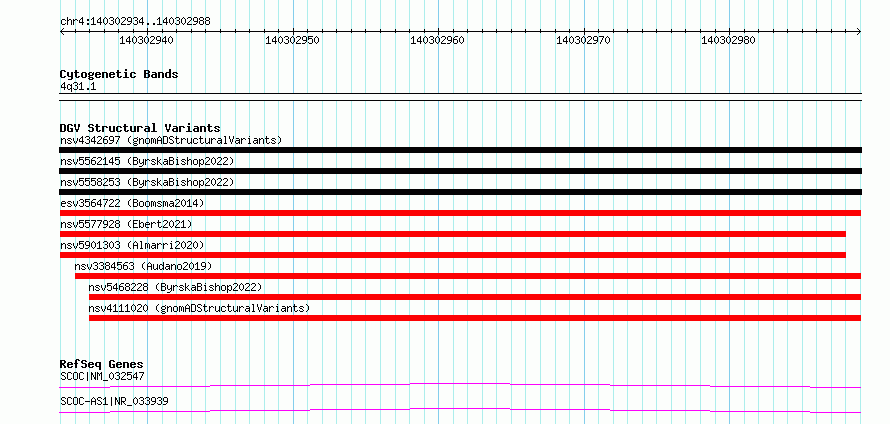Click the red bar under nsv3384563
The width and height of the screenshot is (890, 424).
click(x=468, y=276)
